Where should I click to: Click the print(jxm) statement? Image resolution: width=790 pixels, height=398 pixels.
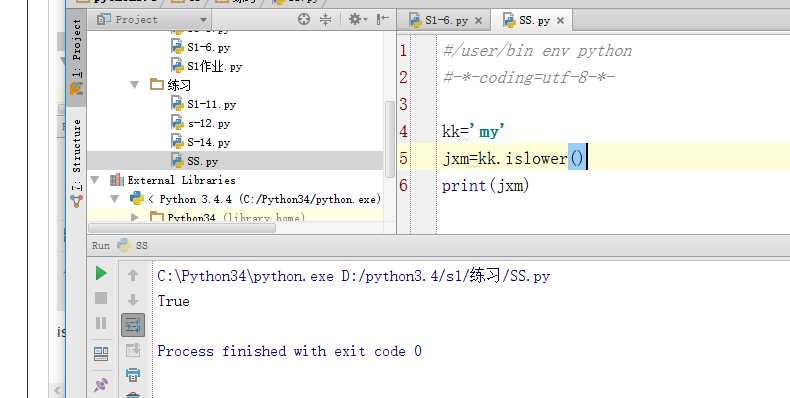click(x=486, y=186)
